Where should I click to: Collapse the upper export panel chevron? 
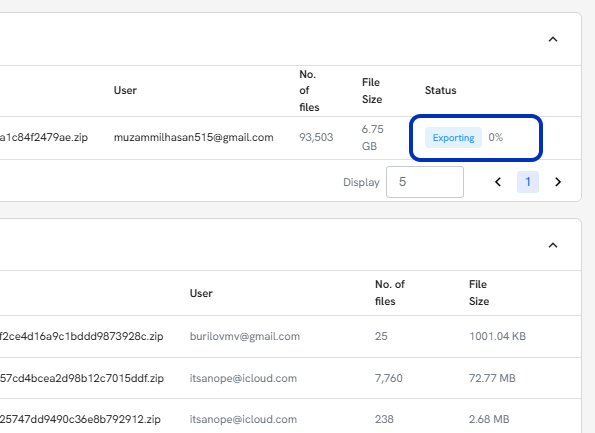[553, 39]
